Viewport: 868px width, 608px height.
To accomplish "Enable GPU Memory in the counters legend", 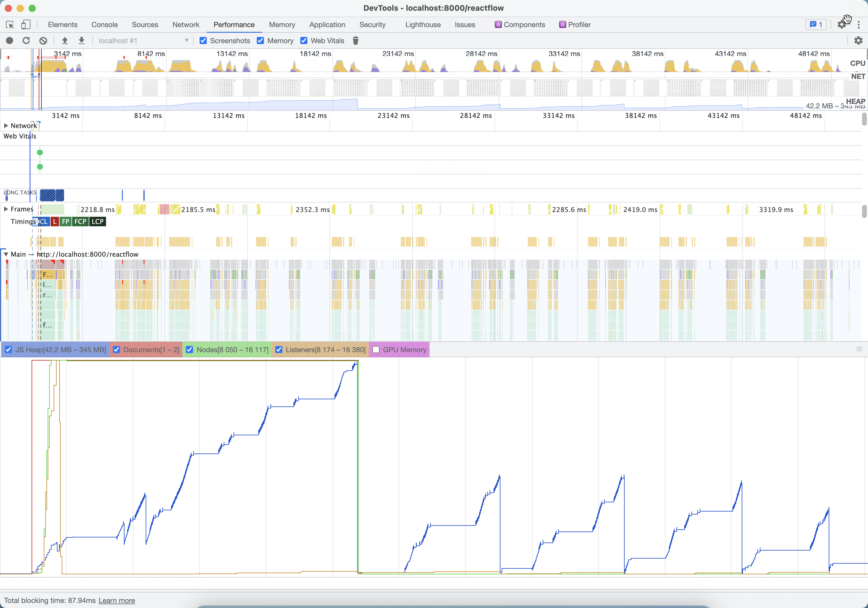I will pyautogui.click(x=376, y=350).
